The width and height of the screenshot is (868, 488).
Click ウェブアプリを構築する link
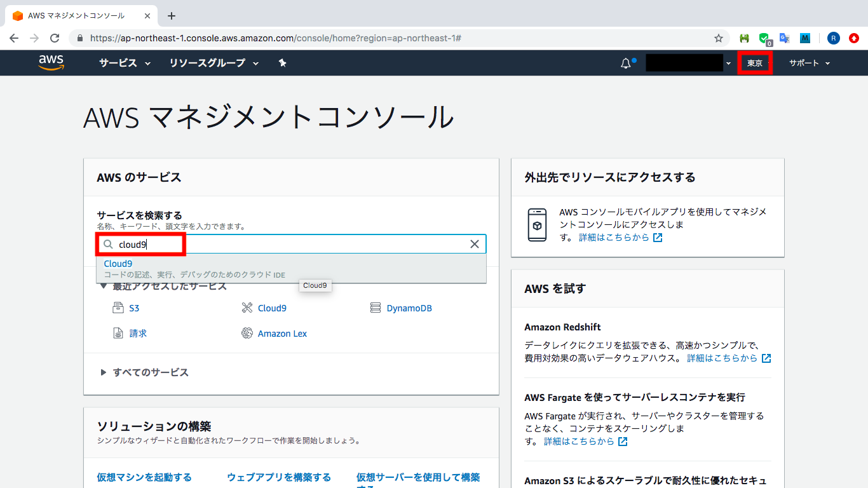(279, 477)
